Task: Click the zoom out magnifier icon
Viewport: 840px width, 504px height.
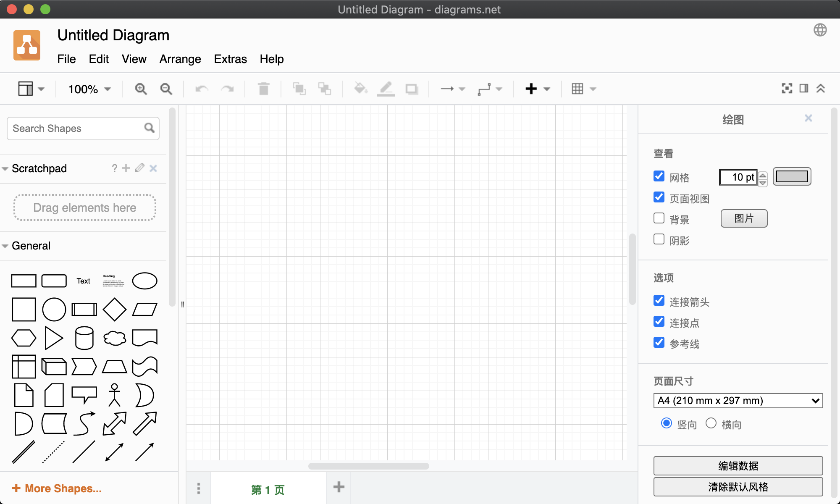Action: pyautogui.click(x=166, y=89)
